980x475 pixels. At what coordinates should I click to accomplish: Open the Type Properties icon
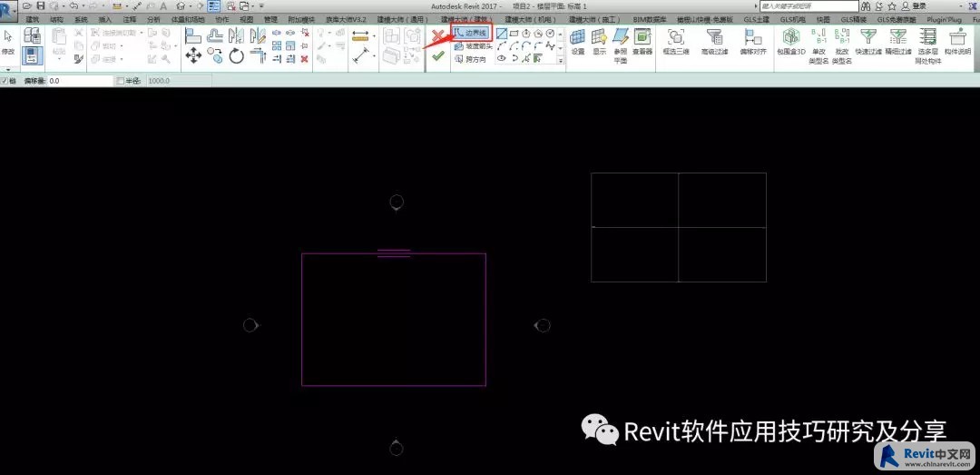(x=31, y=35)
